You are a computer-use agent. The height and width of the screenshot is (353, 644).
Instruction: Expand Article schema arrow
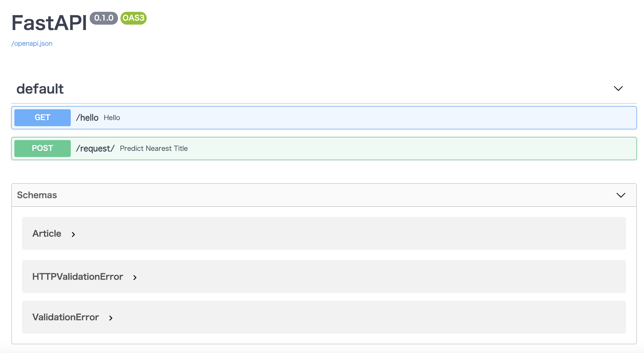click(x=73, y=234)
